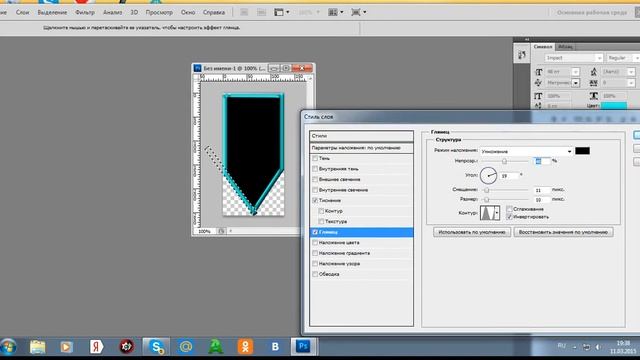Enable the Обводка (Stroke) checkbox
Screen dimensions: 640x360
315,274
